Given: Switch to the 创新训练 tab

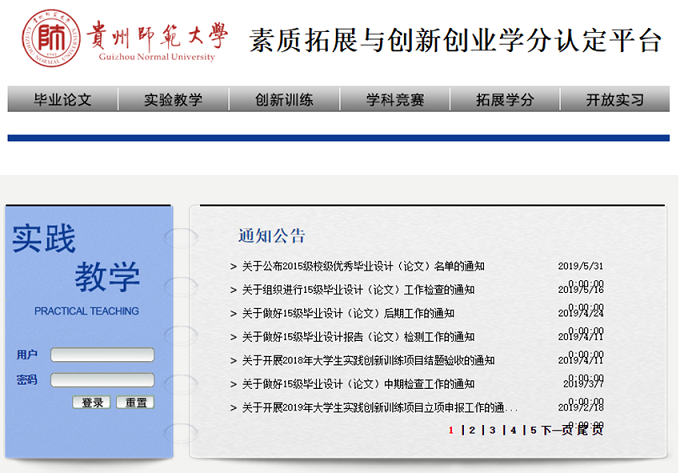Looking at the screenshot, I should 284,100.
